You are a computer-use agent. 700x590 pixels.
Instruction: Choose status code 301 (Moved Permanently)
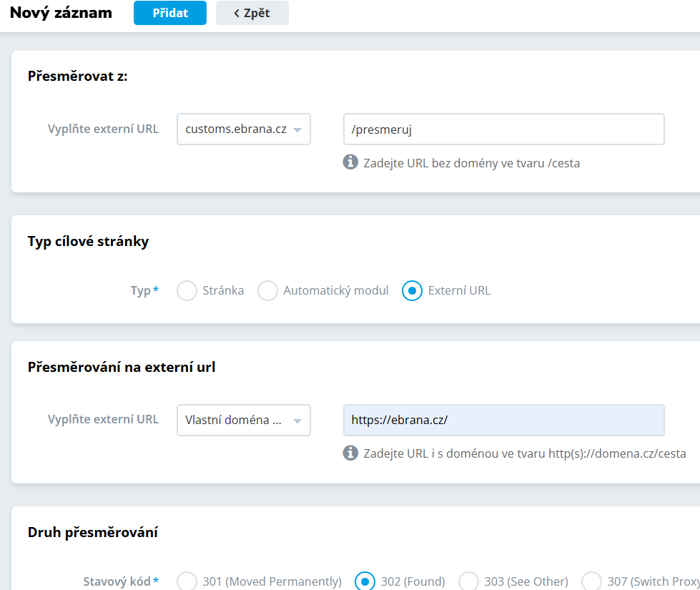[187, 581]
